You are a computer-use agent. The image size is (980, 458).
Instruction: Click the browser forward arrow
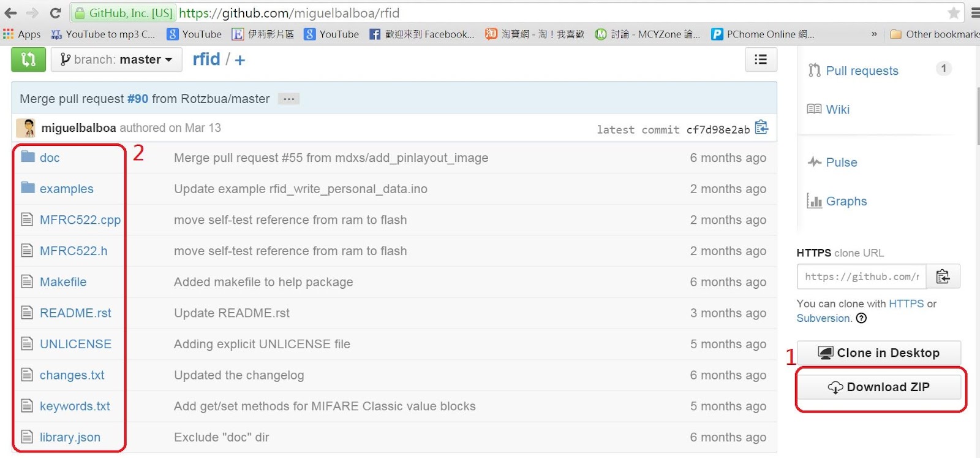[32, 13]
